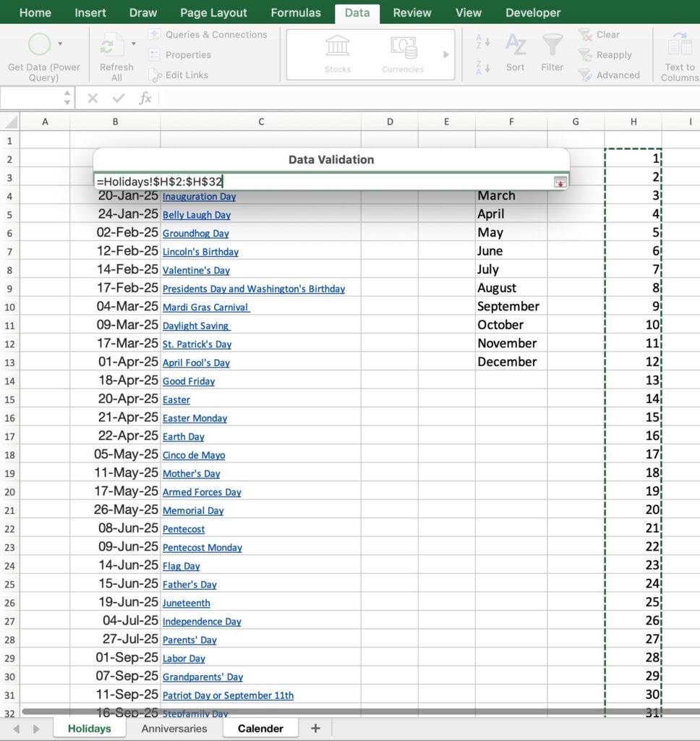The image size is (700, 741).
Task: Open the Sort dialog
Action: pyautogui.click(x=516, y=52)
